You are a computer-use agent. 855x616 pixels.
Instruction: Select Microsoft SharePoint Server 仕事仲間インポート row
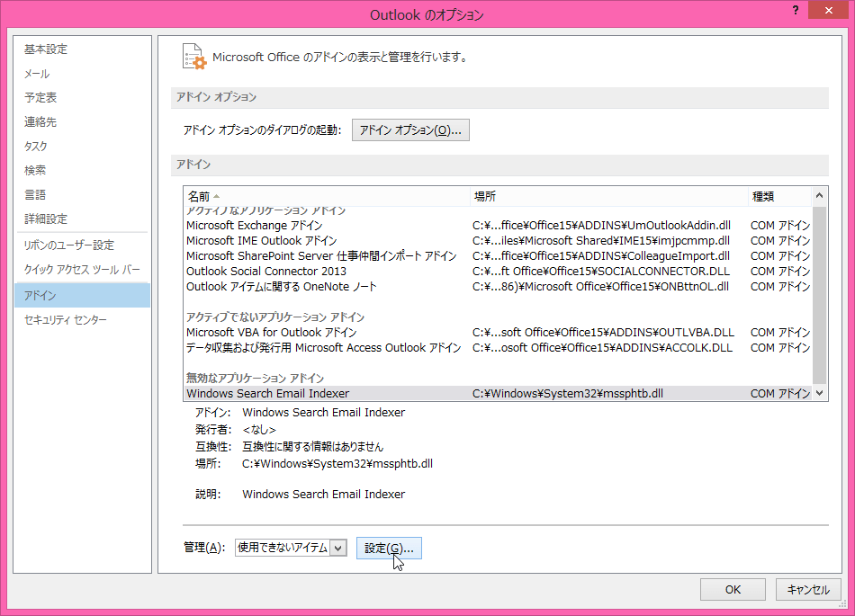(x=498, y=256)
